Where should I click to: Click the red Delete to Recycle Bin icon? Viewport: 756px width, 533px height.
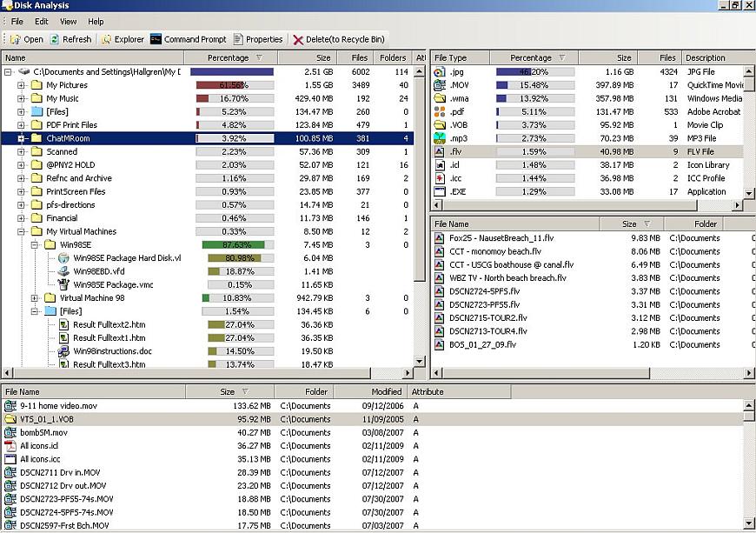point(298,39)
